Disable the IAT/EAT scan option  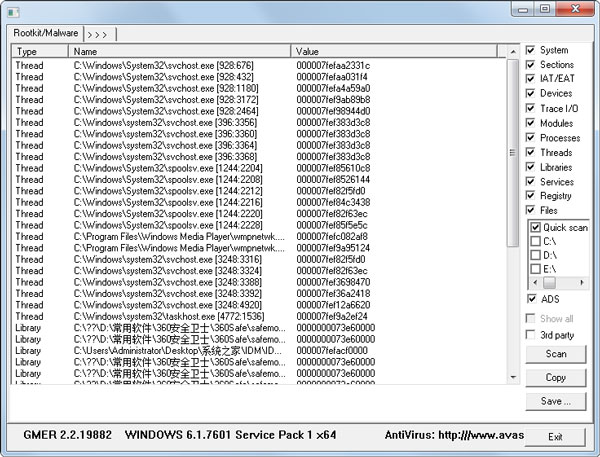(531, 79)
